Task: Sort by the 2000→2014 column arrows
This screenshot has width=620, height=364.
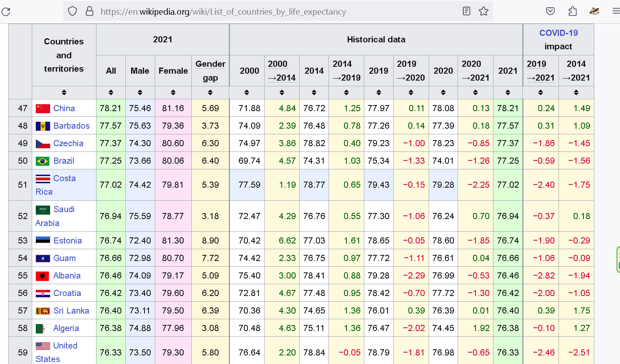Action: click(x=282, y=92)
